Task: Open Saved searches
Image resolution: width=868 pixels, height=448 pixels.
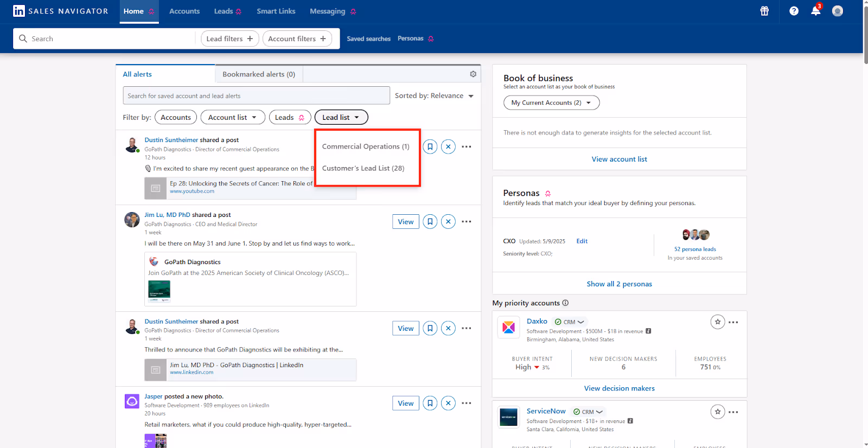Action: pos(368,39)
